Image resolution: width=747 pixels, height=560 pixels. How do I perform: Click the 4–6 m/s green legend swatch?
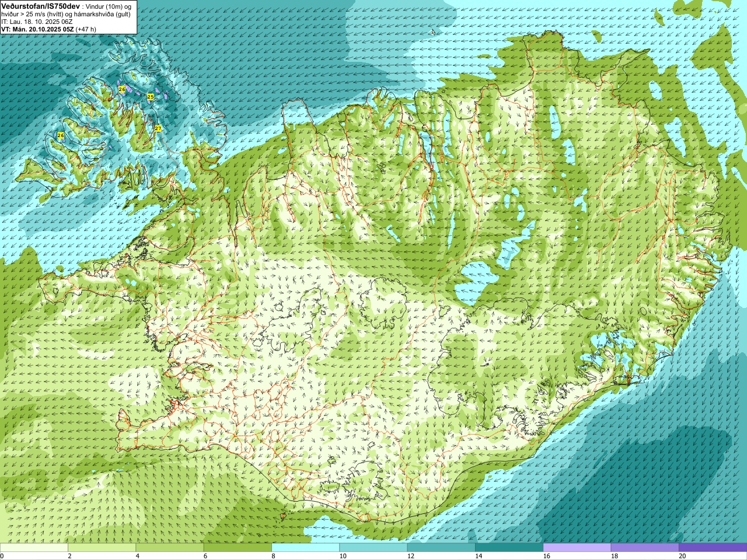(x=170, y=547)
